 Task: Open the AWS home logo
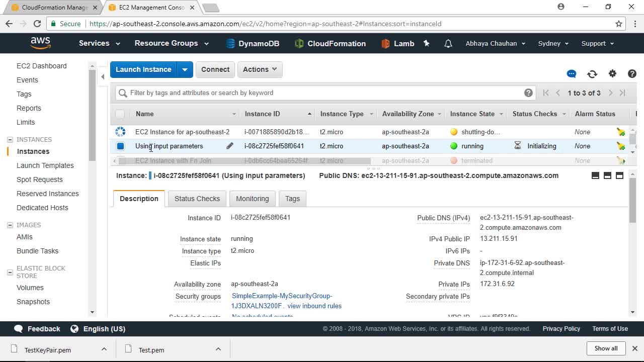click(40, 43)
